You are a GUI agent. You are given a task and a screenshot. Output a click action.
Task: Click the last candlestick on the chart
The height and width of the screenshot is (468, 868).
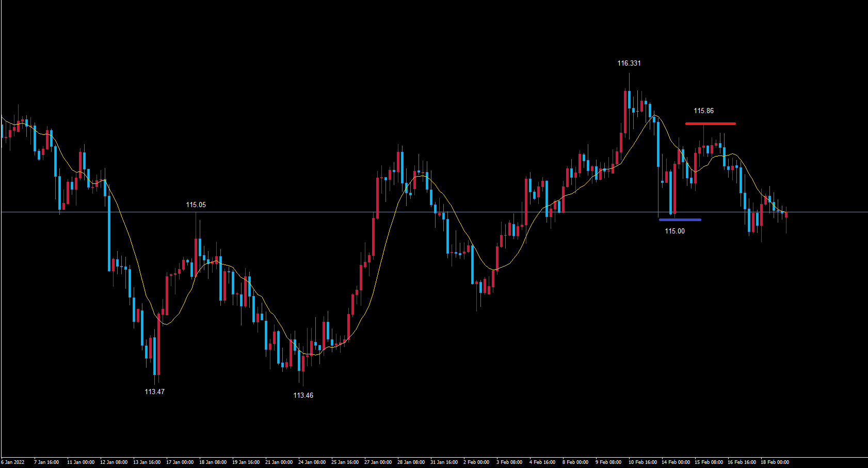pyautogui.click(x=786, y=214)
